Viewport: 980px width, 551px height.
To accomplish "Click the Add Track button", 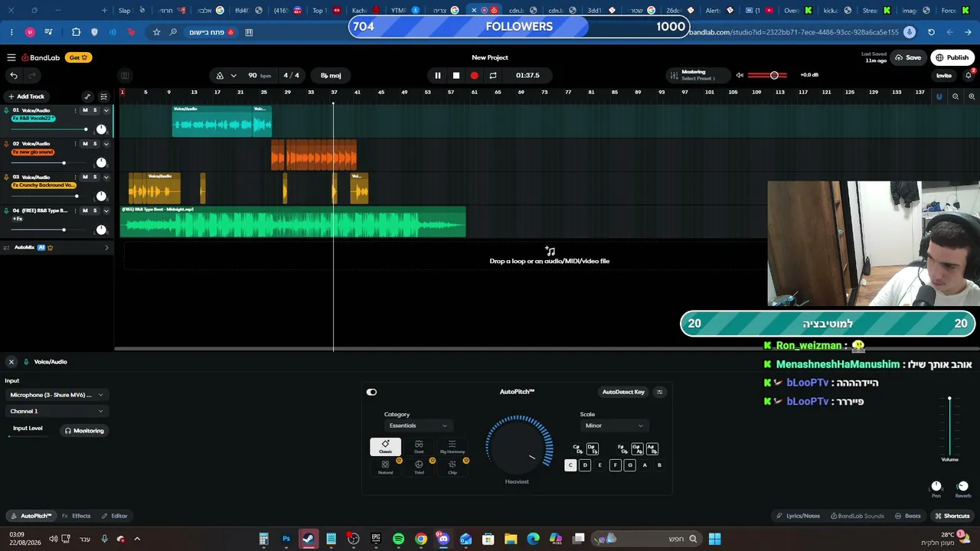I will coord(26,96).
